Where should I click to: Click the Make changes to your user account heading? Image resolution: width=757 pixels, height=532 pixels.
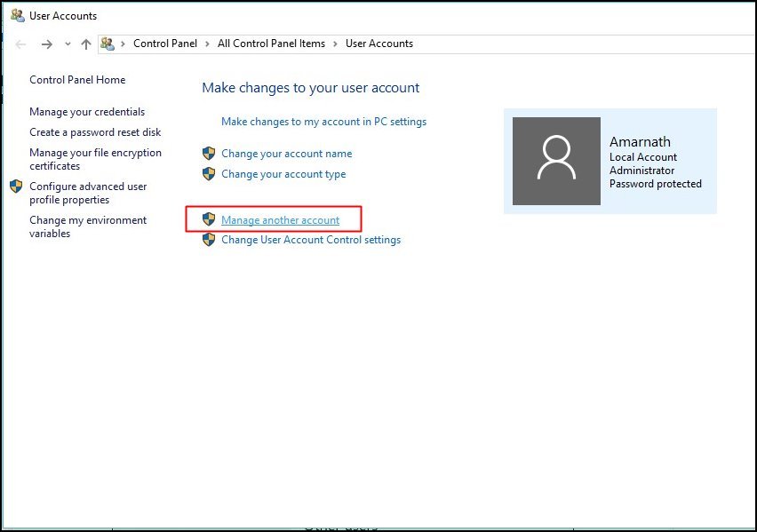click(310, 88)
